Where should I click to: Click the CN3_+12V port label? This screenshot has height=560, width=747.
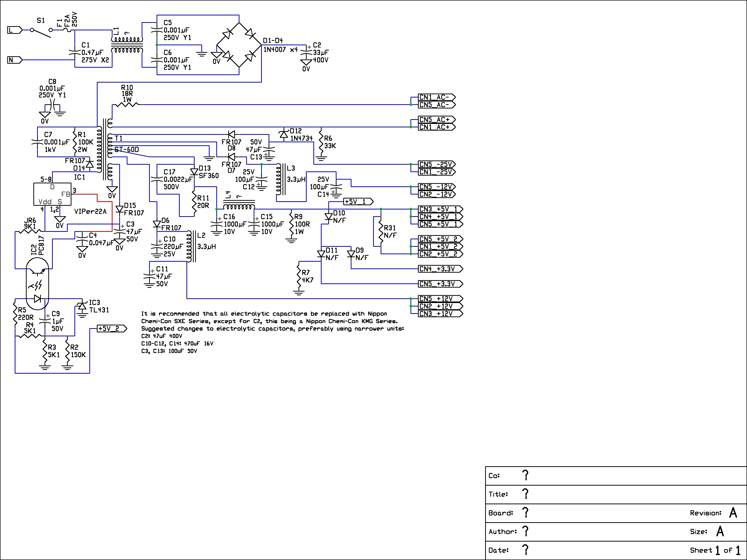(441, 314)
